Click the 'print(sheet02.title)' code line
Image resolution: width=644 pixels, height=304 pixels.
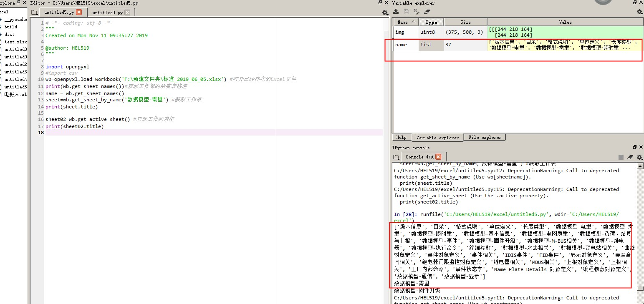[74, 126]
